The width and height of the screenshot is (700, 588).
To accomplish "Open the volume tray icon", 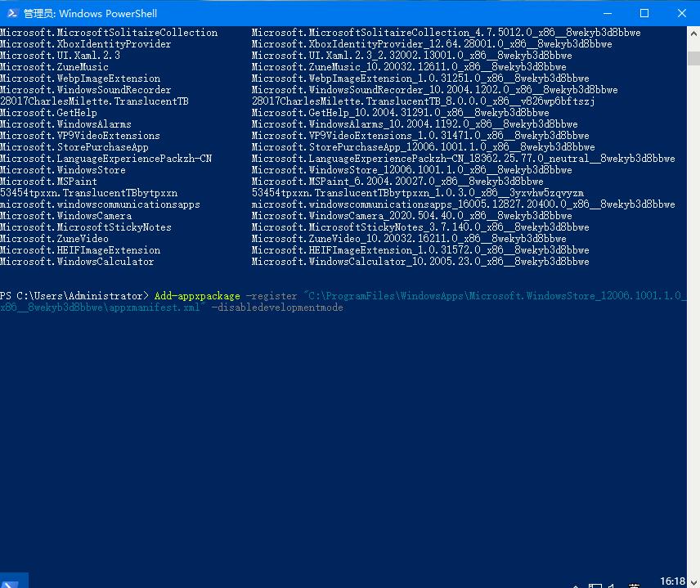I will coord(612,586).
